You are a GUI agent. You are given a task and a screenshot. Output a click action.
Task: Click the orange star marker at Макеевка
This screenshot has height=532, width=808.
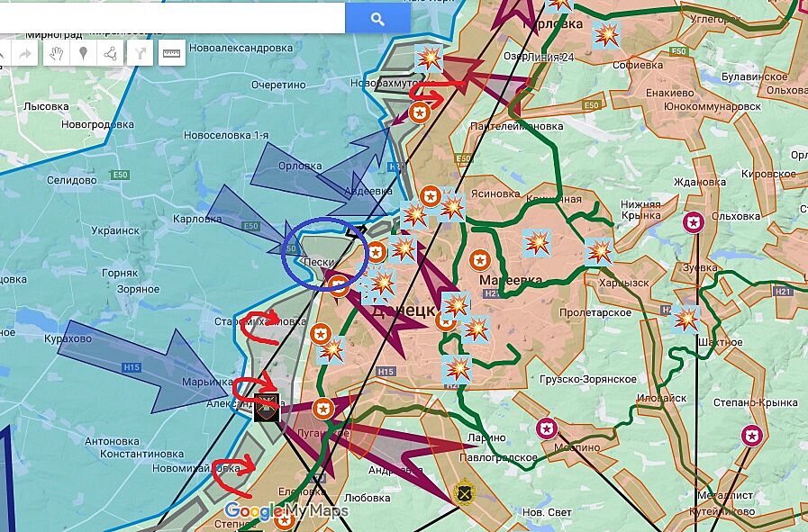click(480, 260)
